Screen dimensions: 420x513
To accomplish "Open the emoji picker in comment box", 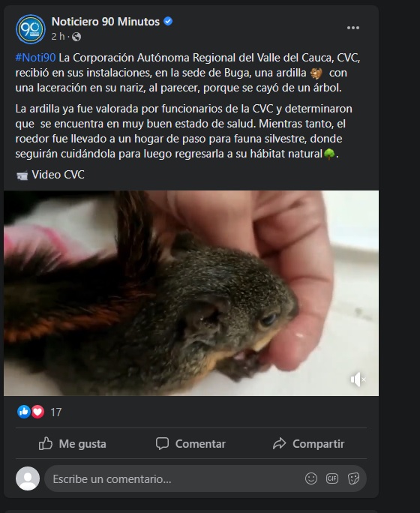I will pos(311,478).
